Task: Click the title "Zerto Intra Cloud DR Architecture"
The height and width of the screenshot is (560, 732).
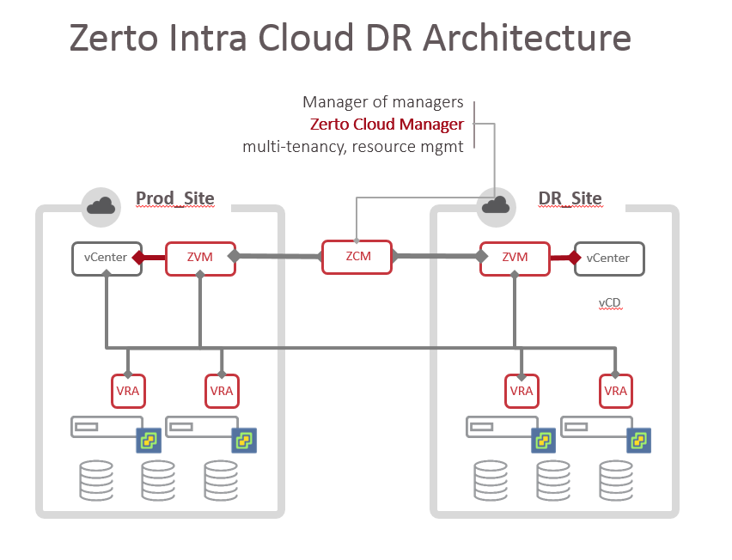Action: (x=351, y=37)
